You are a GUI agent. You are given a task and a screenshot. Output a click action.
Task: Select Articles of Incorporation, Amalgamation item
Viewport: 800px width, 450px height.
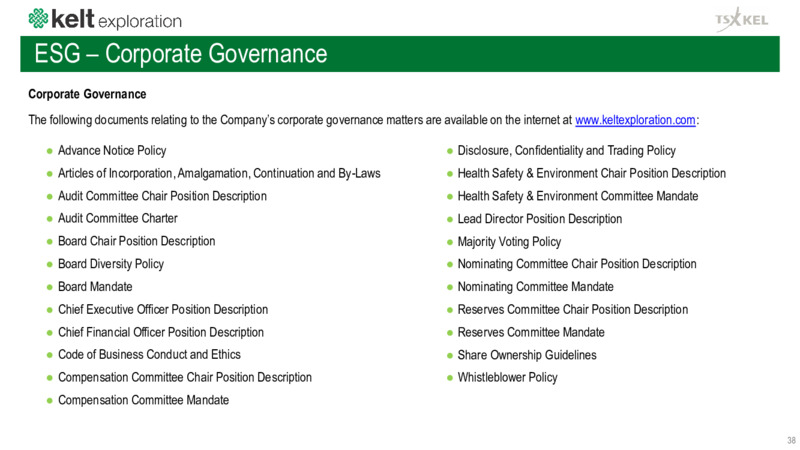pos(219,173)
